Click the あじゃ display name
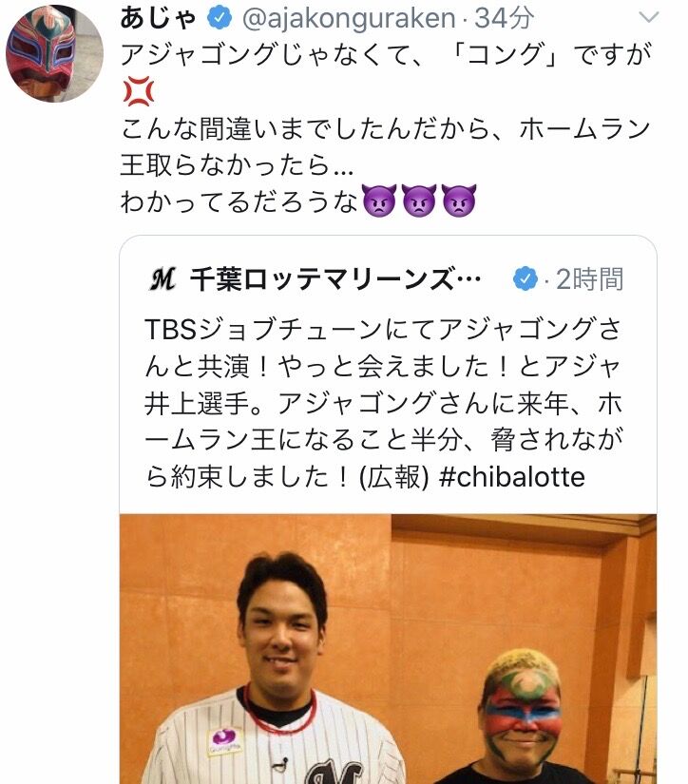Image resolution: width=688 pixels, height=784 pixels. (159, 18)
